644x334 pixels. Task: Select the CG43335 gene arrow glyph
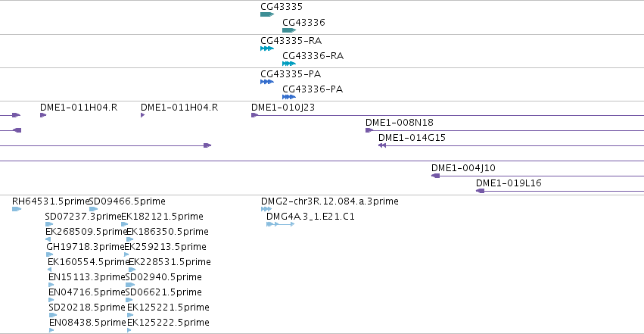coord(267,14)
